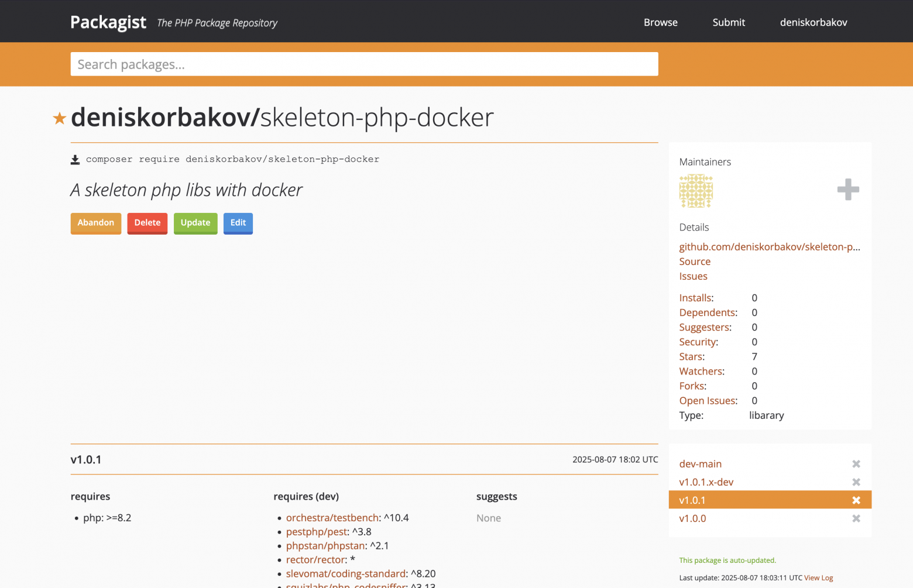
Task: Open the Open Issues link
Action: coord(708,400)
